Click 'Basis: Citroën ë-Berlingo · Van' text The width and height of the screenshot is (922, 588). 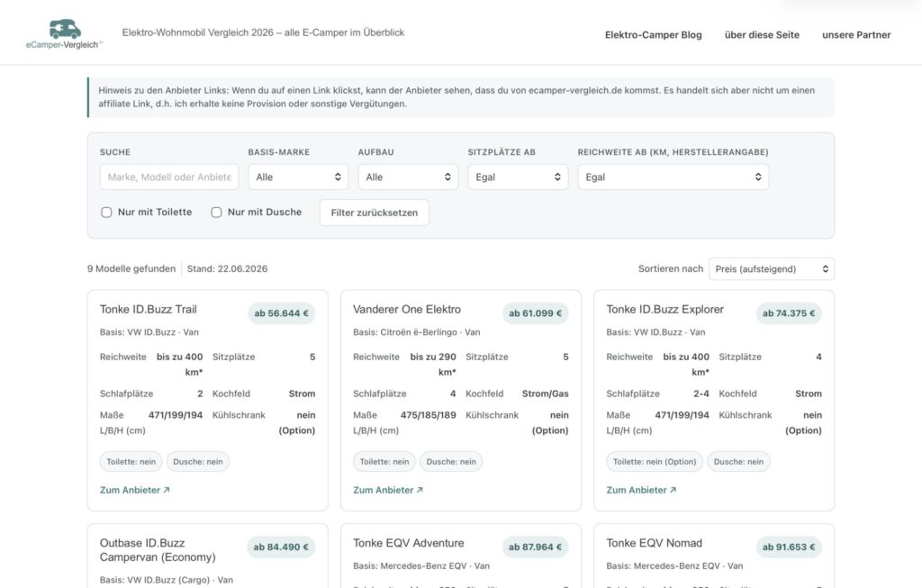[416, 332]
